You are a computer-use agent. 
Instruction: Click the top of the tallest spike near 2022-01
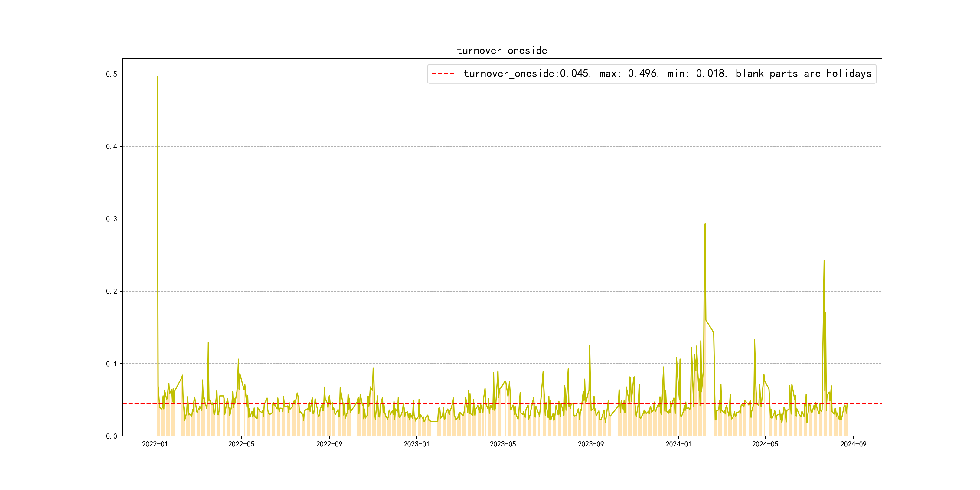pyautogui.click(x=157, y=77)
